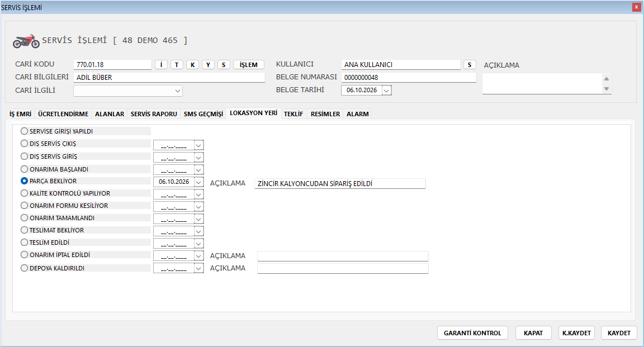Switch to the İŞ EMRİ tab

[x=21, y=114]
